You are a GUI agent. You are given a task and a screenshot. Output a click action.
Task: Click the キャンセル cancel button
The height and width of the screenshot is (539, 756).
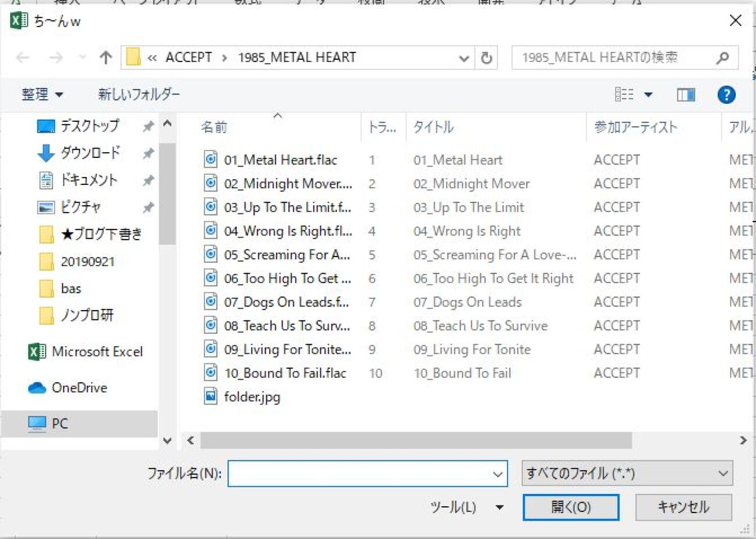pyautogui.click(x=683, y=507)
